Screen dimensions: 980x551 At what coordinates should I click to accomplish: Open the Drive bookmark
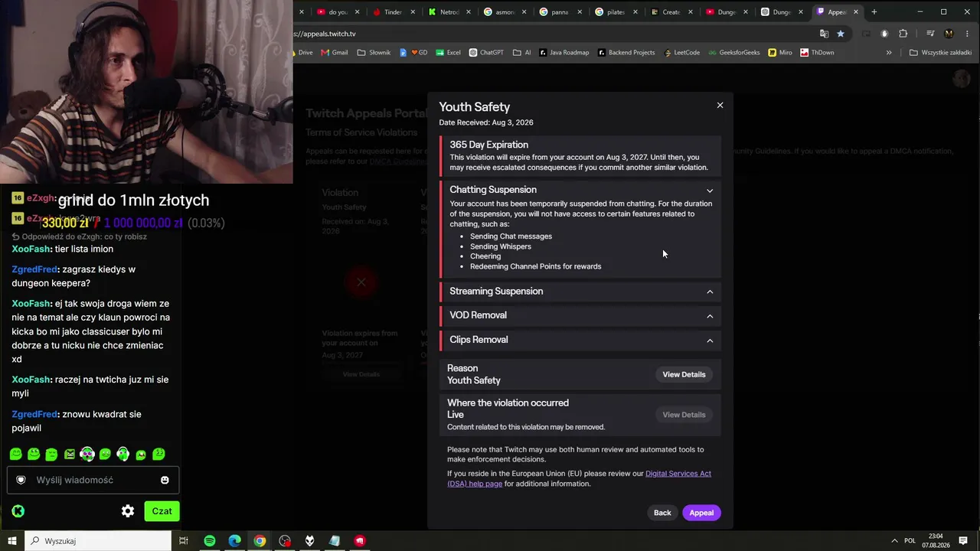(303, 53)
